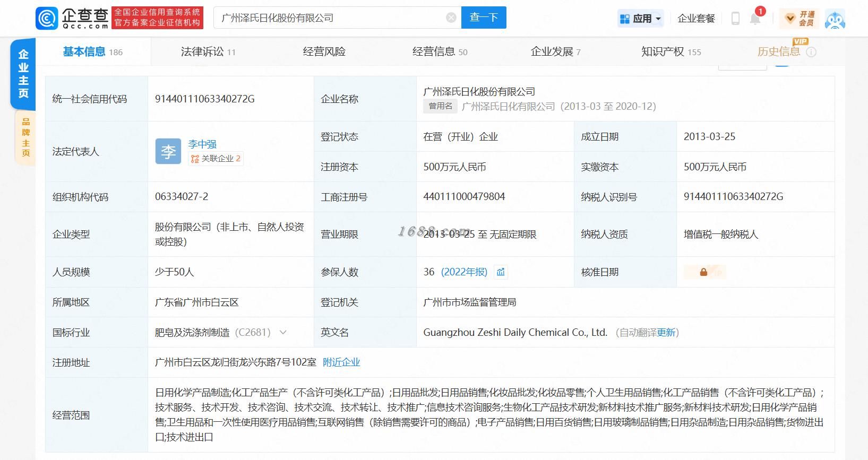Clear the search box with the X icon

click(x=451, y=18)
